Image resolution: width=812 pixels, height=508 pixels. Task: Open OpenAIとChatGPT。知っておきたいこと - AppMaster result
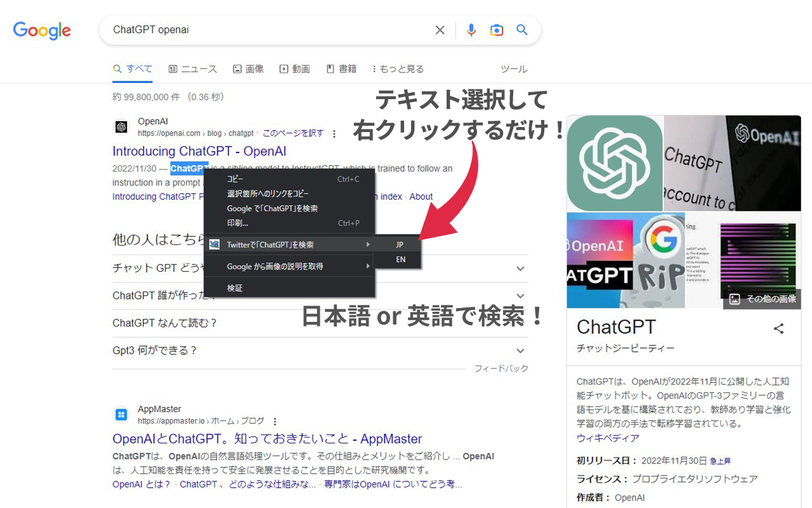[x=267, y=439]
